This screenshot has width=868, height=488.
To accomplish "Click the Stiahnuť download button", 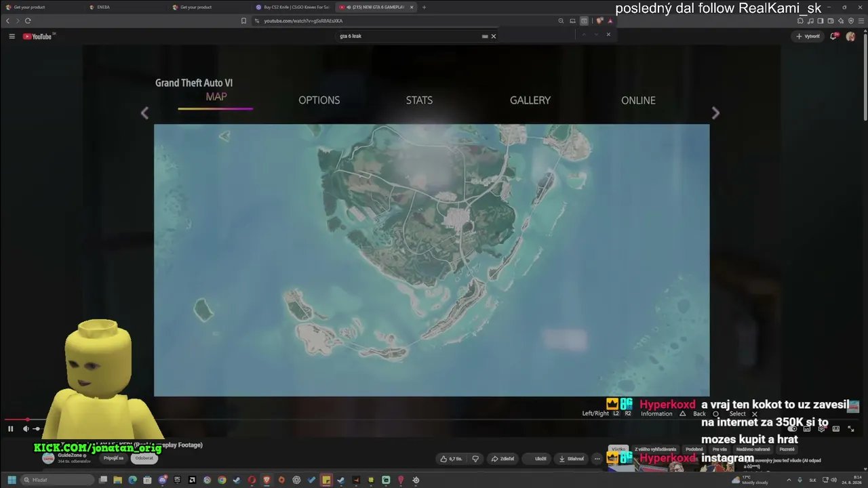I will (x=571, y=459).
